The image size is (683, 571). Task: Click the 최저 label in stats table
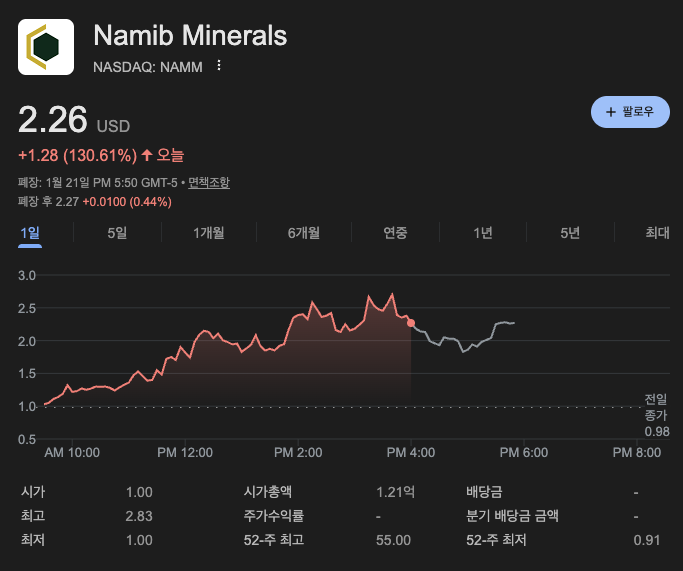click(33, 540)
